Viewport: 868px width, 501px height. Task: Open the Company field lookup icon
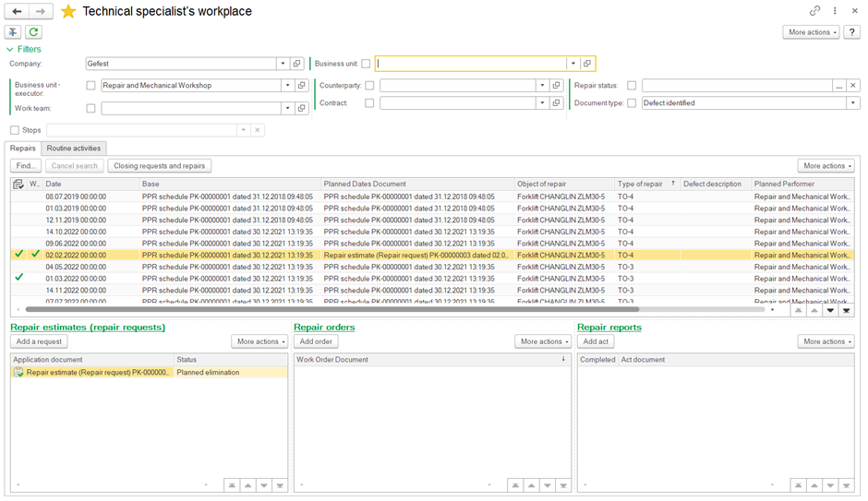297,64
